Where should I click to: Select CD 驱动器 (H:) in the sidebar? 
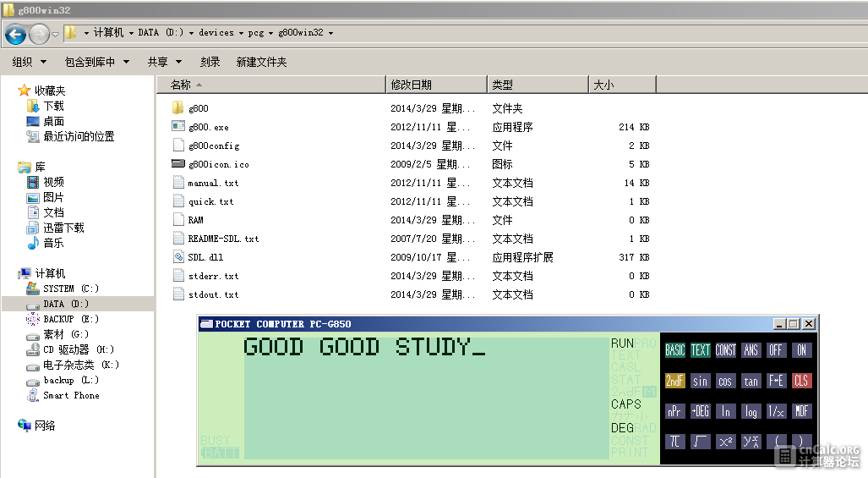pyautogui.click(x=79, y=349)
